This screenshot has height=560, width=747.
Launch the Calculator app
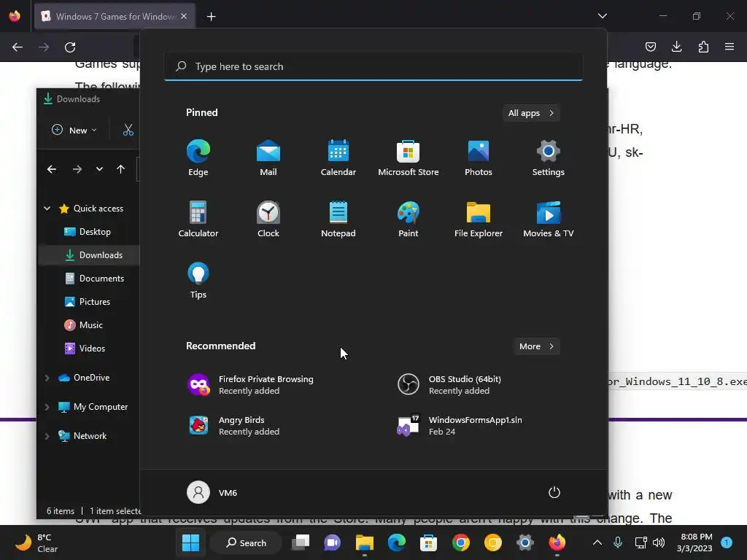click(198, 219)
